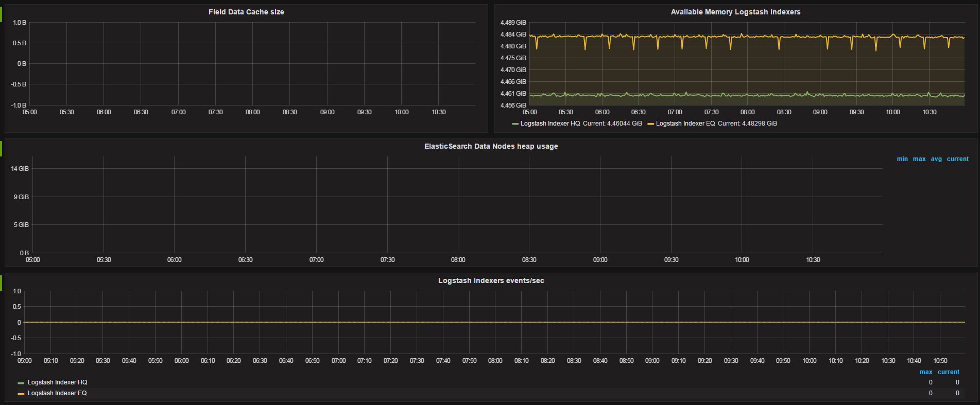Click the current value for Logstash Indexer EQ row
The height and width of the screenshot is (405, 980).
pos(957,393)
